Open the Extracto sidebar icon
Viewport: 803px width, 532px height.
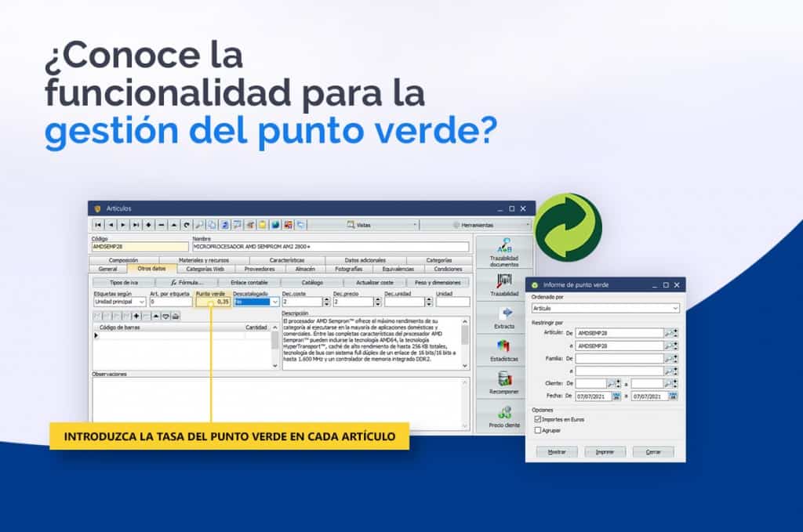[x=504, y=317]
